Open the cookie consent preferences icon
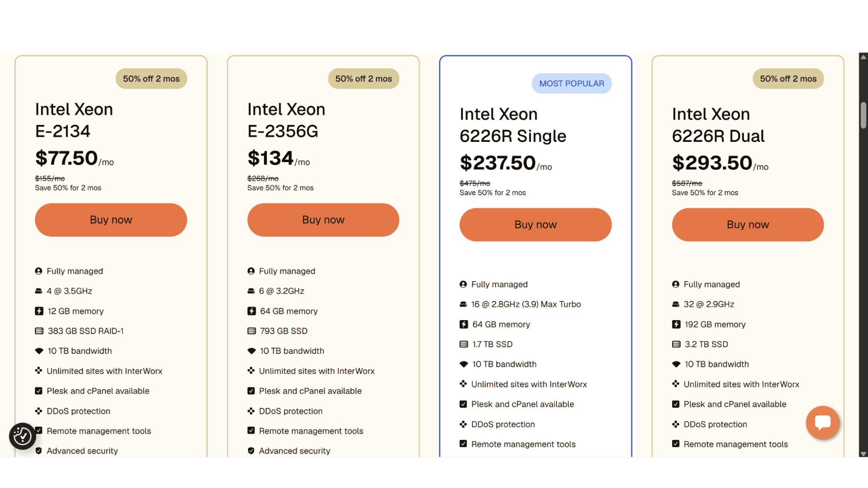The width and height of the screenshot is (868, 488). [x=22, y=436]
